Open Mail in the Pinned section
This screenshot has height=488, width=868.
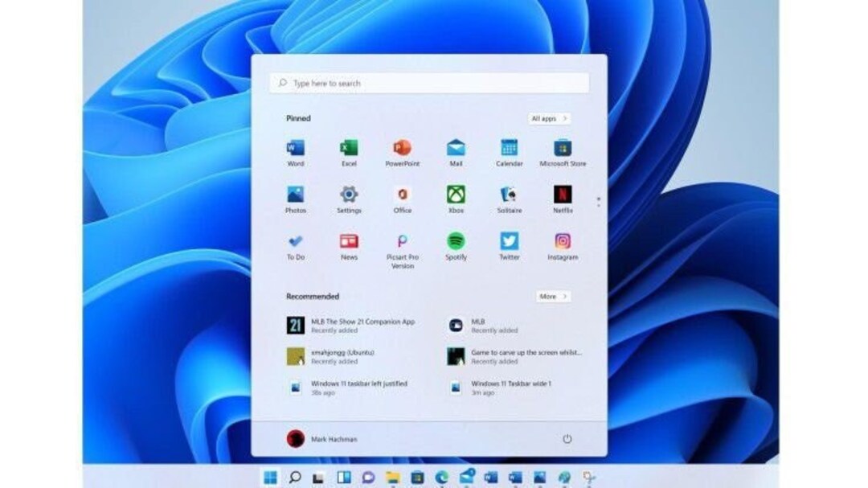pyautogui.click(x=456, y=154)
